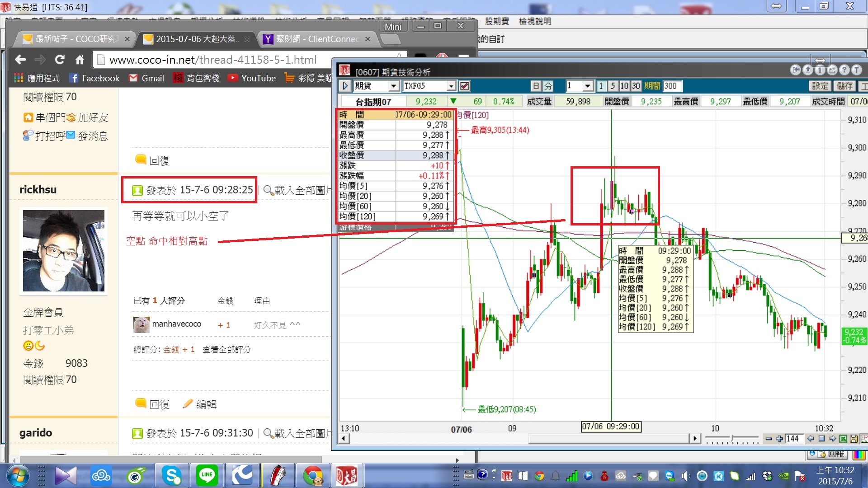Viewport: 868px width, 488px height.
Task: Go back in Chrome browser
Action: pos(20,60)
